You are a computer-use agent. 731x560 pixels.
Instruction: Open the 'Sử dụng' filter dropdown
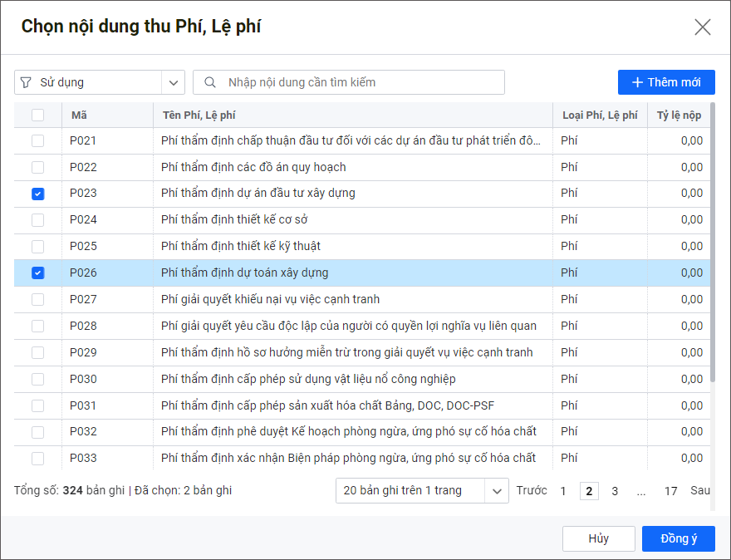174,82
